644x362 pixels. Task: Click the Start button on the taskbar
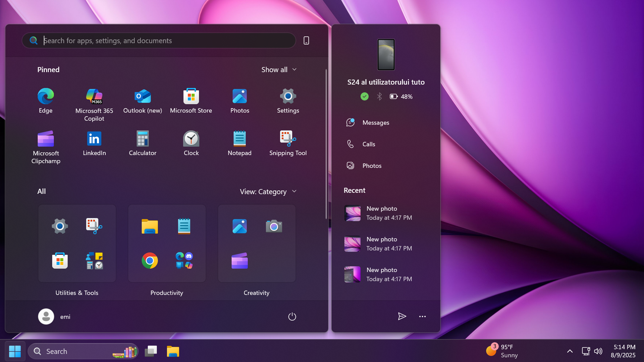coord(15,351)
